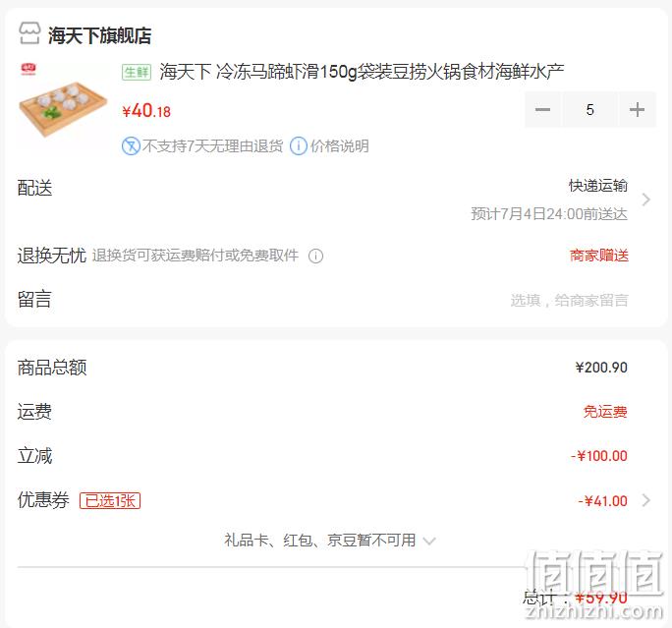Viewport: 672px width, 628px height.
Task: Select the 快递运输 delivery method text
Action: click(598, 186)
